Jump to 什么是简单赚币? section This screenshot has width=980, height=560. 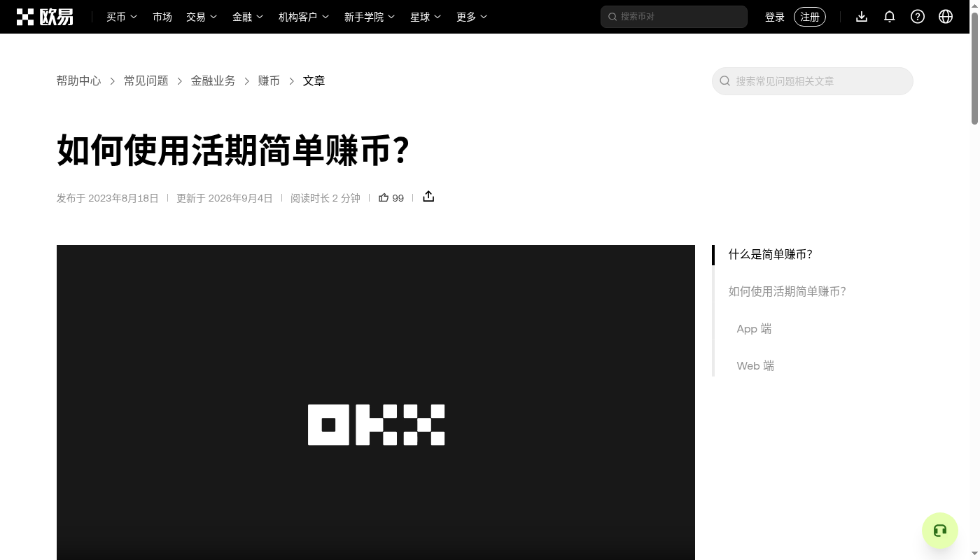(770, 255)
